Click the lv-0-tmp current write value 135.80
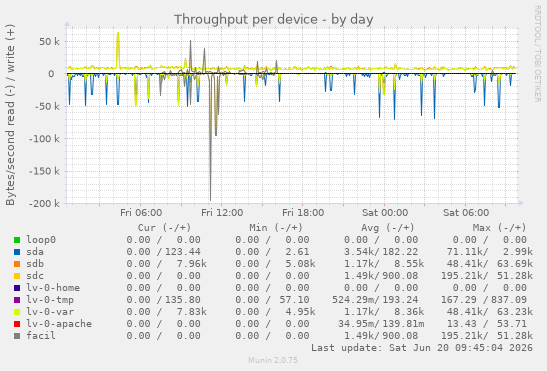This screenshot has height=371, width=547. [183, 300]
